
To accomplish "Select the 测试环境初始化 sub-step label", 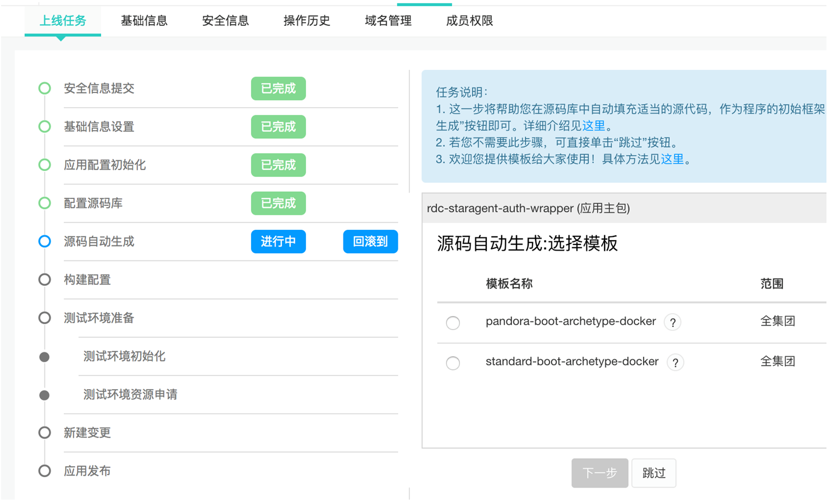I will [124, 356].
